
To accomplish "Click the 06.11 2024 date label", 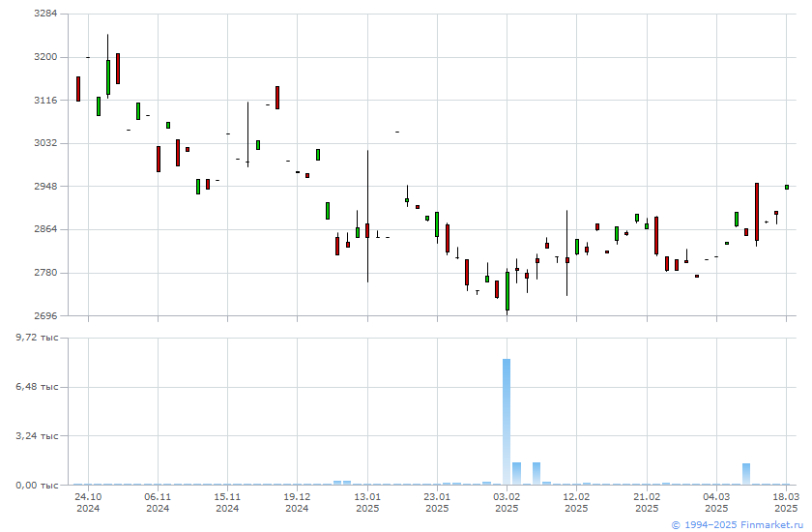I will (x=158, y=501).
